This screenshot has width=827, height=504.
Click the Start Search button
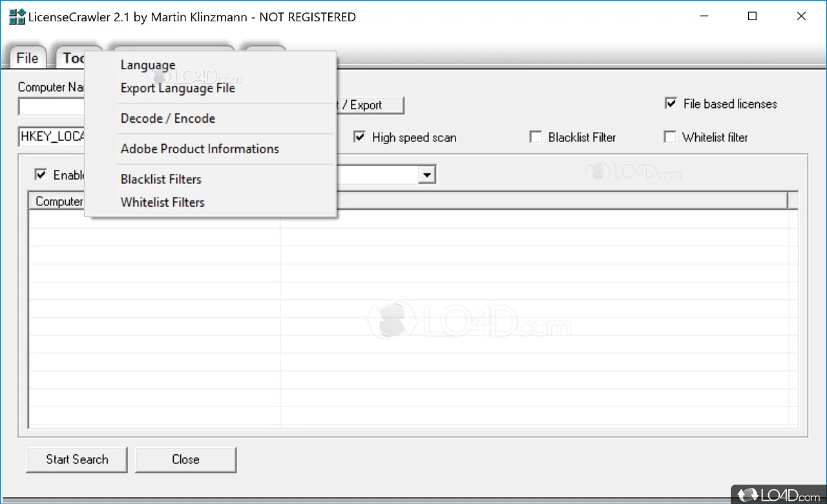pyautogui.click(x=77, y=459)
